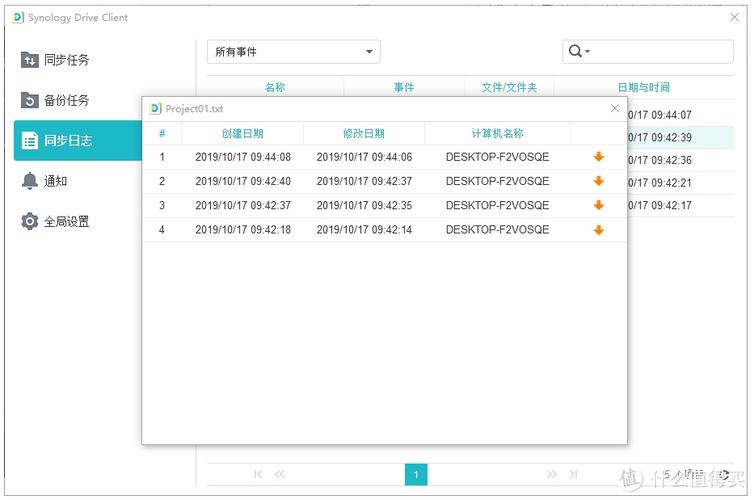Download version 4 dated 09:42:18
754x500 pixels.
click(598, 230)
